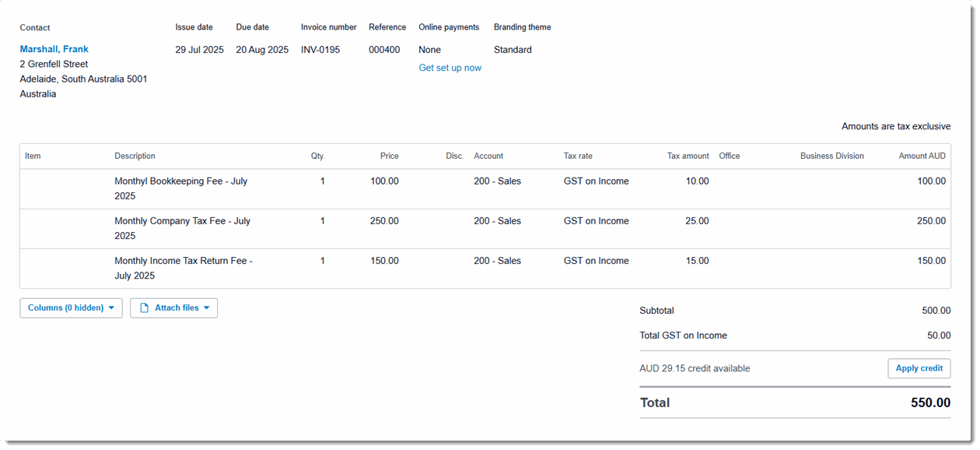Image resolution: width=980 pixels, height=450 pixels.
Task: Click GST on Income in Company Tax row
Action: [596, 221]
